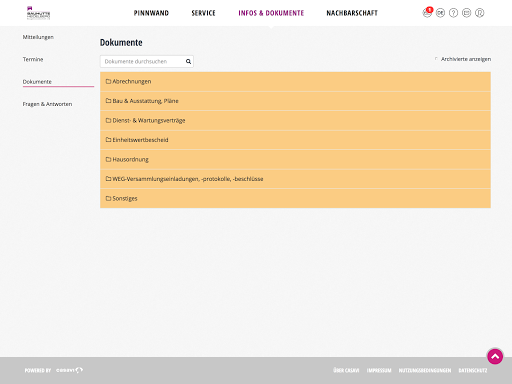Open Fragen & Antworten in the sidebar

pos(47,104)
